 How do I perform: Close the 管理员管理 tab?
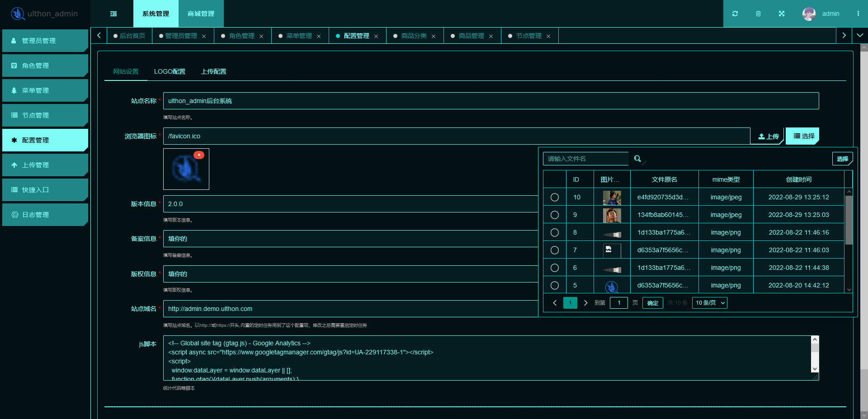point(204,36)
